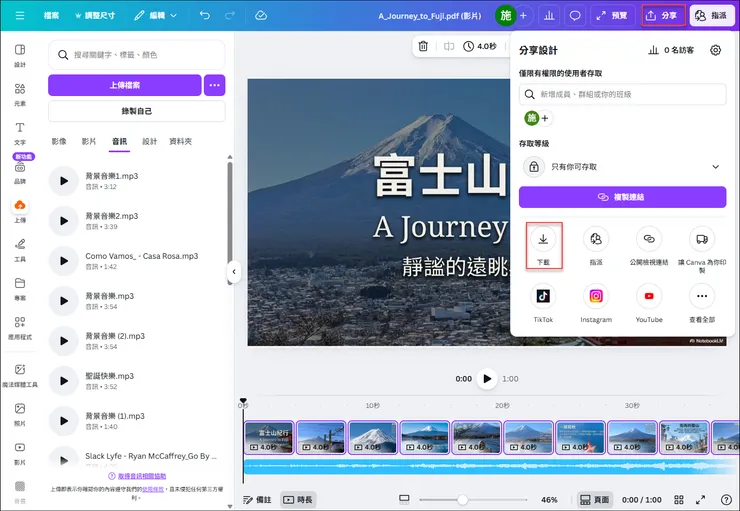Choose the Canva print option with truck icon
The image size is (740, 511).
pyautogui.click(x=702, y=249)
